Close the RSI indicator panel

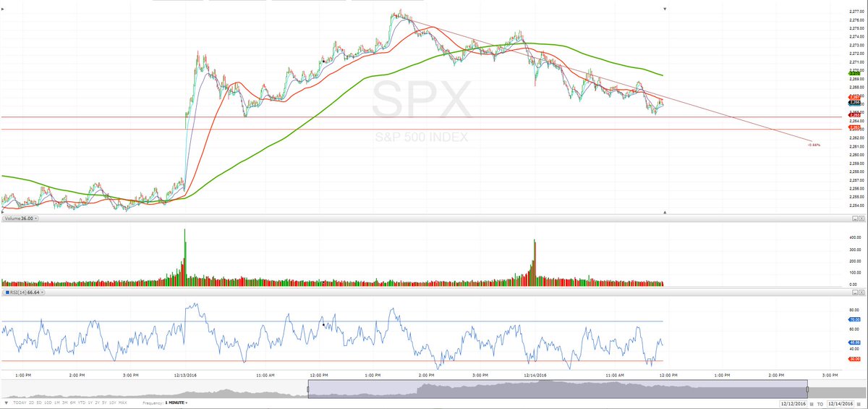click(x=861, y=292)
